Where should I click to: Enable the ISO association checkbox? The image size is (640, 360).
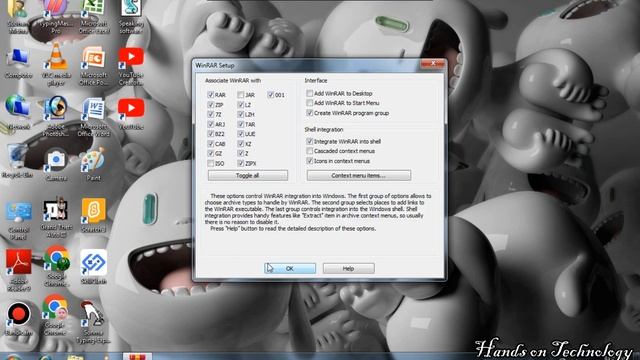pyautogui.click(x=211, y=163)
